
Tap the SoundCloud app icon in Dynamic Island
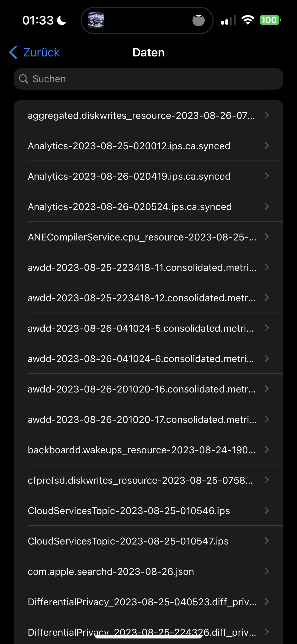coord(96,20)
